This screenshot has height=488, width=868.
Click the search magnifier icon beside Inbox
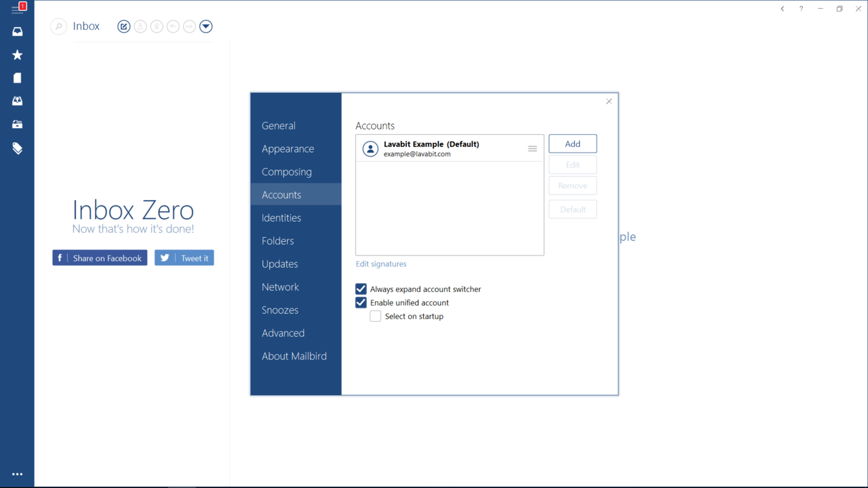point(59,26)
